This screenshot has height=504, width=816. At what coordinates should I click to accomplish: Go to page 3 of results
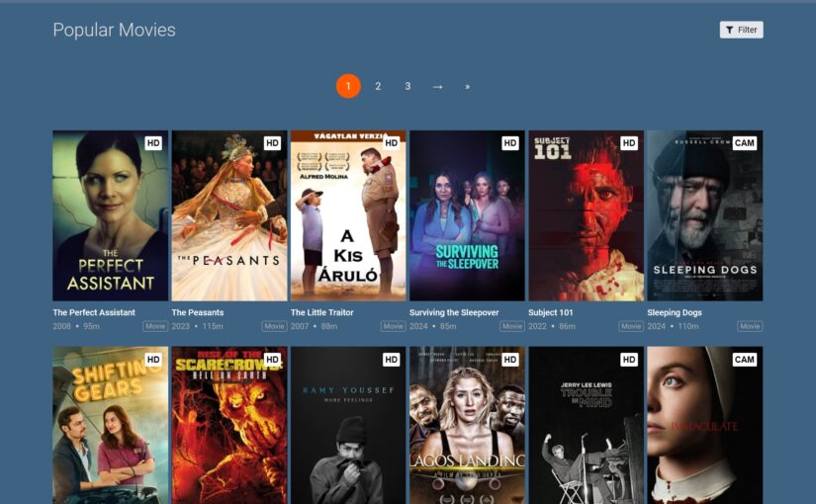pyautogui.click(x=408, y=87)
